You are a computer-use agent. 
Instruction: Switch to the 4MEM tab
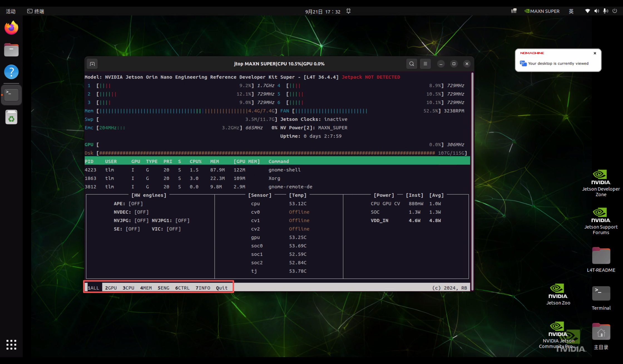click(x=146, y=288)
